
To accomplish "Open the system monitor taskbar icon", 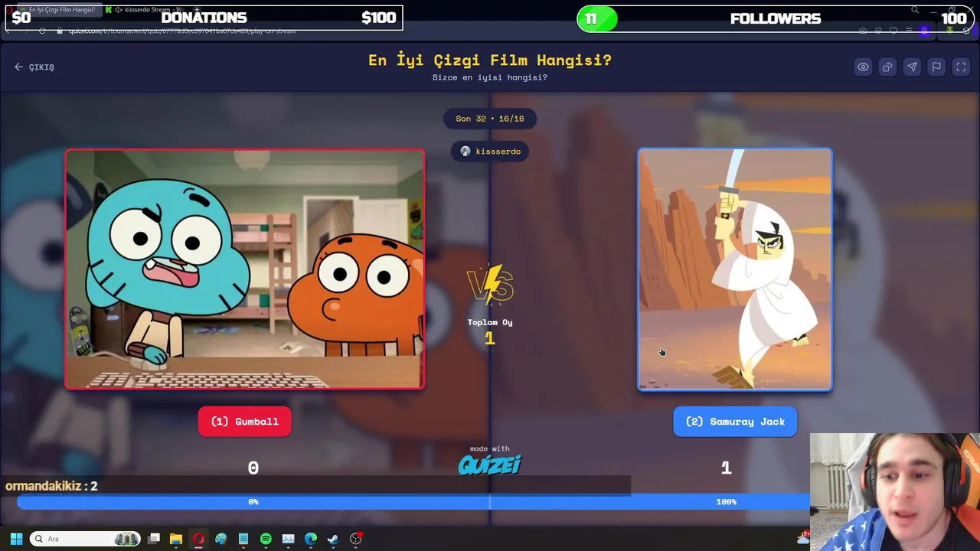I will pyautogui.click(x=288, y=539).
